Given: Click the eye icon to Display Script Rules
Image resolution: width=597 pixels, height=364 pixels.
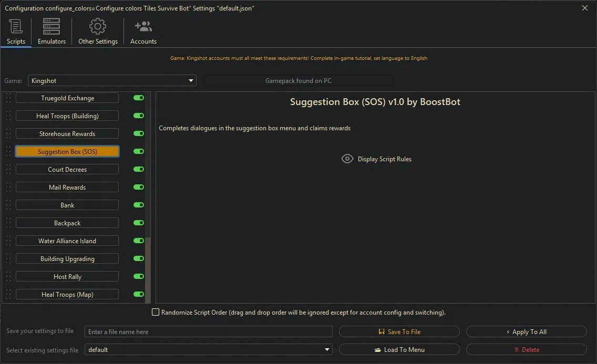Looking at the screenshot, I should tap(347, 159).
